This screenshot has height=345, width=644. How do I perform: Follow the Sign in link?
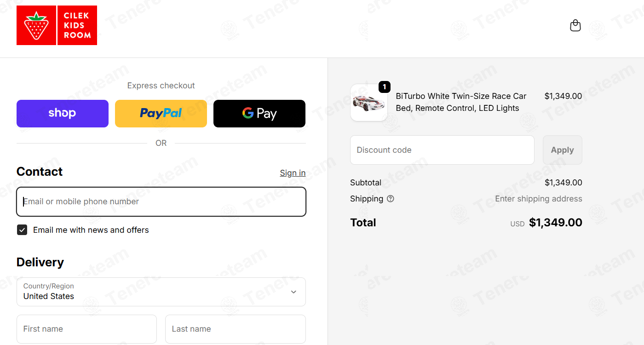pyautogui.click(x=293, y=173)
